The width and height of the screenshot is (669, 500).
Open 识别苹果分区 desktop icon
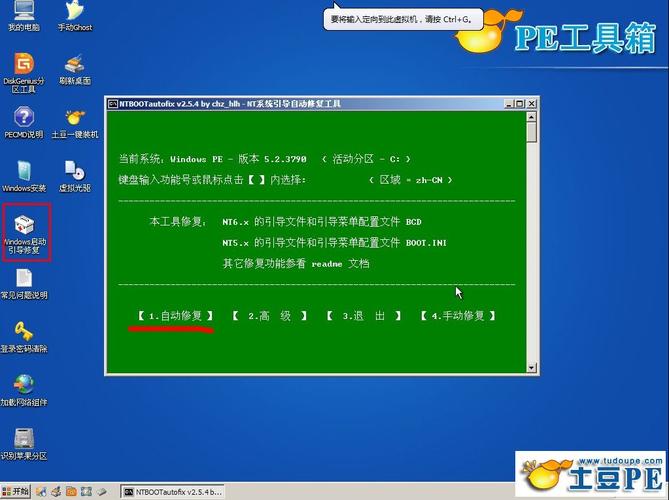23,440
